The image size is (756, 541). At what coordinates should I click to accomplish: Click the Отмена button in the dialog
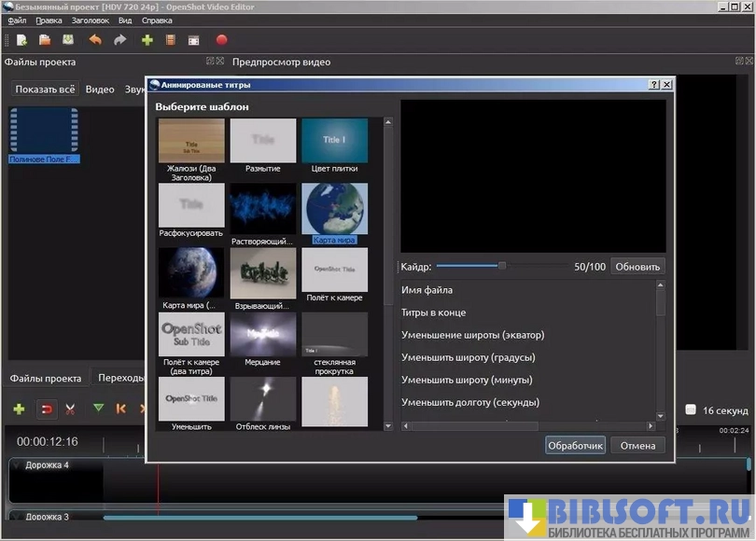pos(638,445)
